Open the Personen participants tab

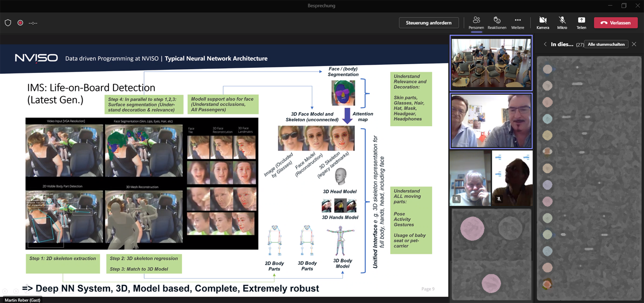pyautogui.click(x=476, y=22)
